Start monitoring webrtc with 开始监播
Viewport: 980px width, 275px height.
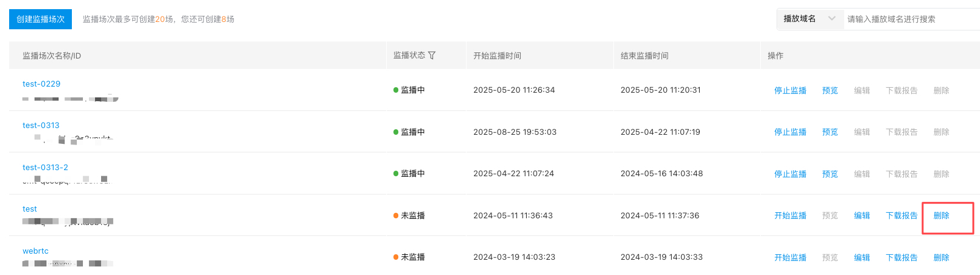tap(790, 257)
